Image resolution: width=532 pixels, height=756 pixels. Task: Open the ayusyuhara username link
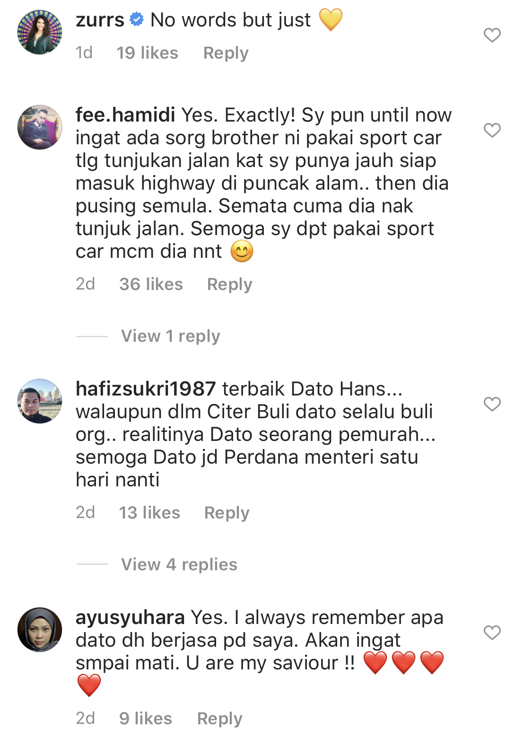click(130, 618)
